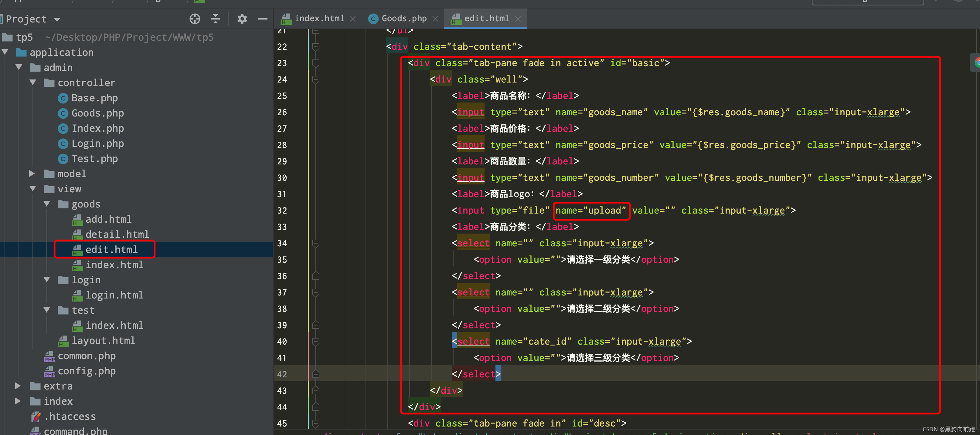
Task: Toggle code fold at line 23
Action: click(315, 63)
